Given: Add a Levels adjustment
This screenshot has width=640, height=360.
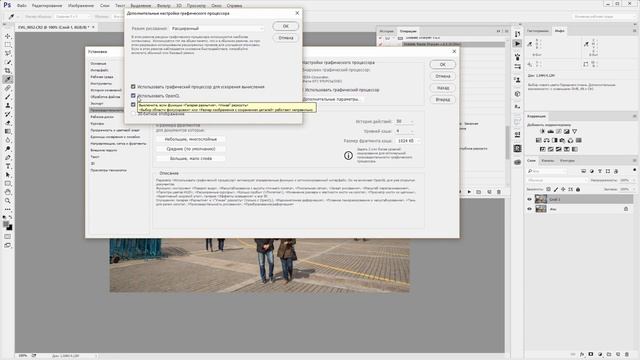Looking at the screenshot, I should pyautogui.click(x=551, y=131).
